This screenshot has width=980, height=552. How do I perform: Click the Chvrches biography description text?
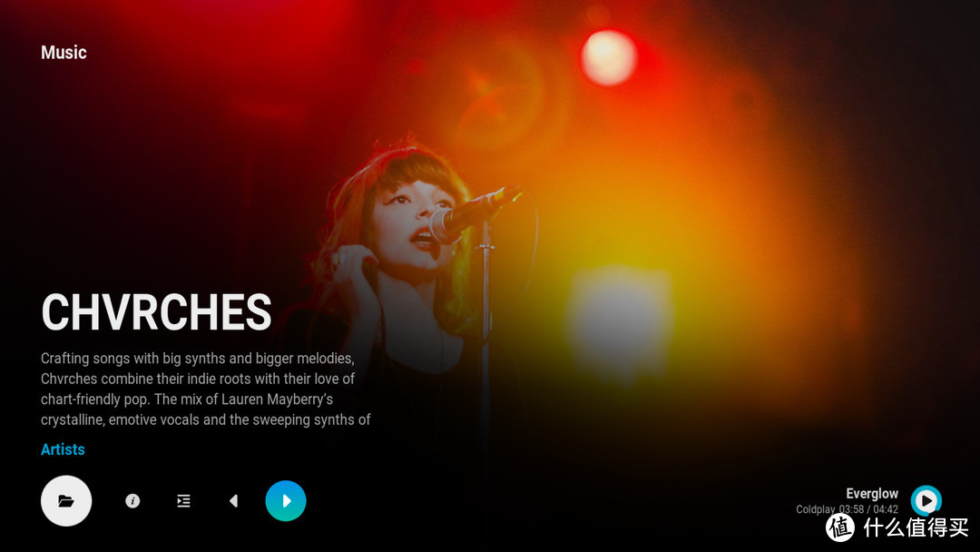(206, 389)
